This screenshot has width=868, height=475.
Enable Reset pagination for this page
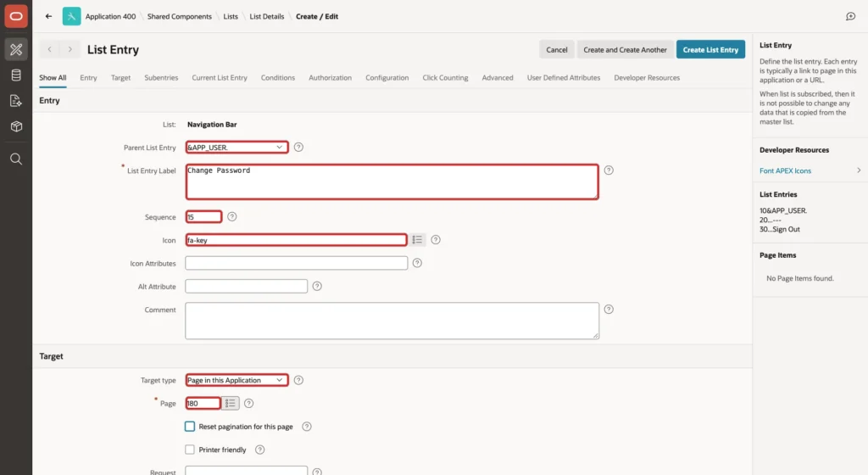pos(190,427)
